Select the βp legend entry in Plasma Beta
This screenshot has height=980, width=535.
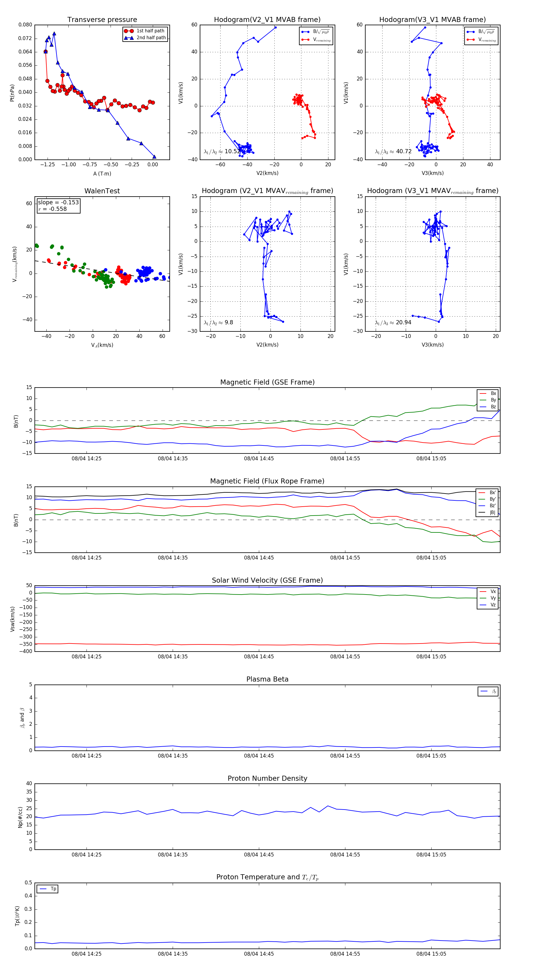(x=489, y=691)
